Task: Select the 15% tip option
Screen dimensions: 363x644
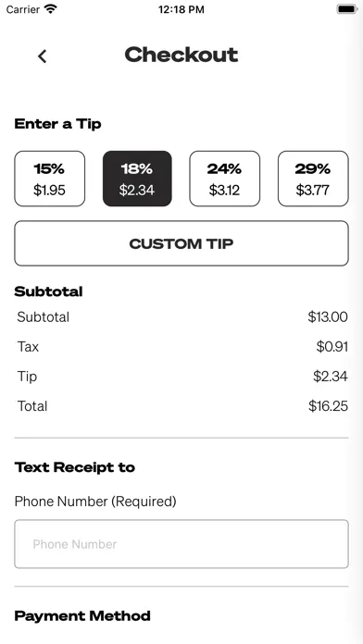Action: 50,179
